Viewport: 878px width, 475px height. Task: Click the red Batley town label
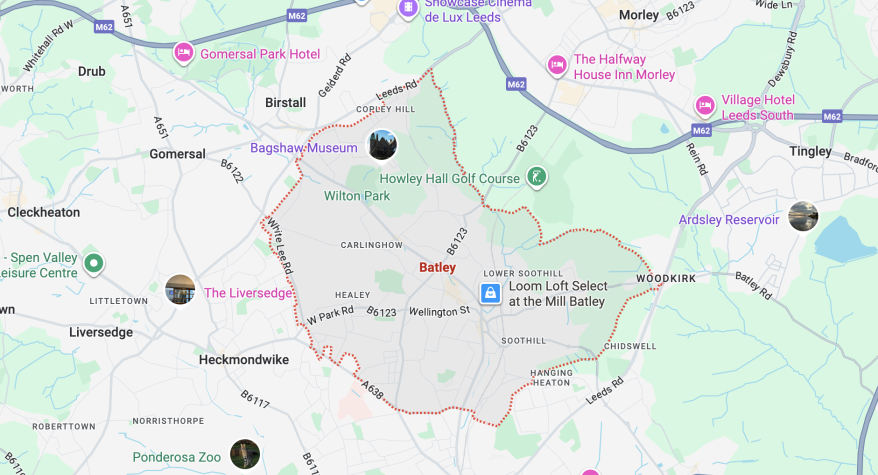point(437,268)
